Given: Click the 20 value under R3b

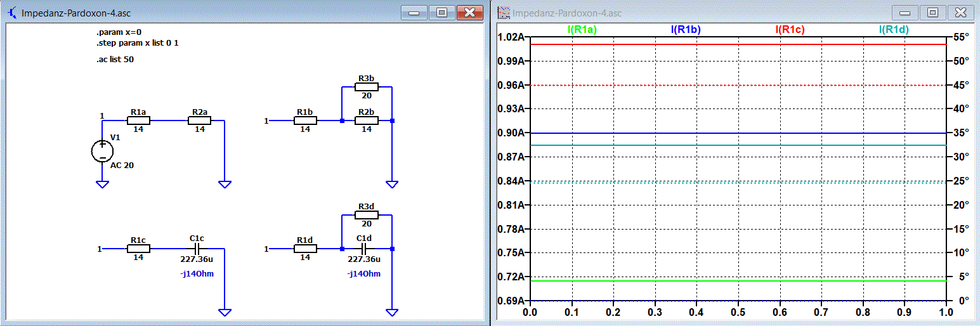Looking at the screenshot, I should 367,95.
